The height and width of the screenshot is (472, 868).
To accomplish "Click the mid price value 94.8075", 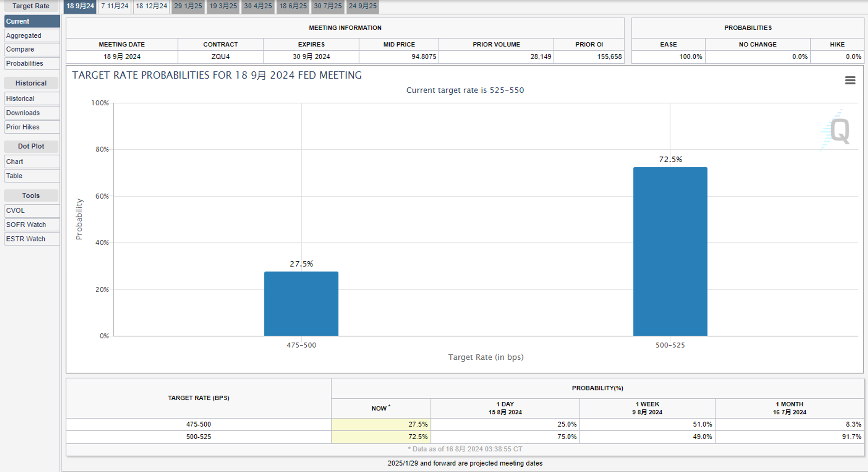I will [424, 57].
